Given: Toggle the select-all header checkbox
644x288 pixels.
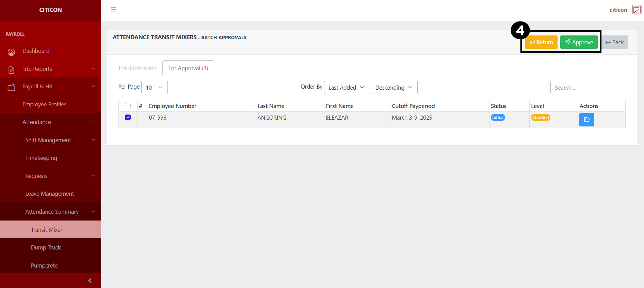Looking at the screenshot, I should (x=128, y=106).
